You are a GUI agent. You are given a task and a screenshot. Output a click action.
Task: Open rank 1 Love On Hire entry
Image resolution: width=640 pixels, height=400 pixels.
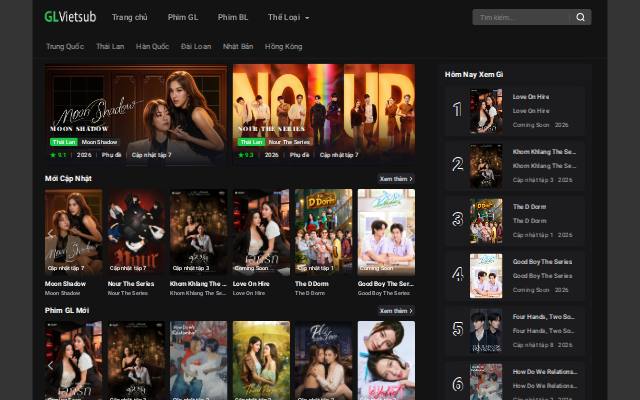click(515, 111)
